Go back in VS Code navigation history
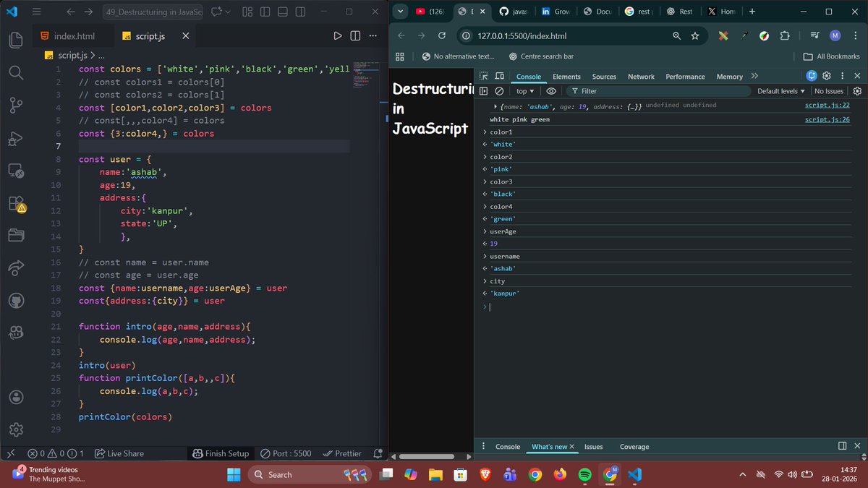Viewport: 868px width, 488px height. pyautogui.click(x=70, y=12)
